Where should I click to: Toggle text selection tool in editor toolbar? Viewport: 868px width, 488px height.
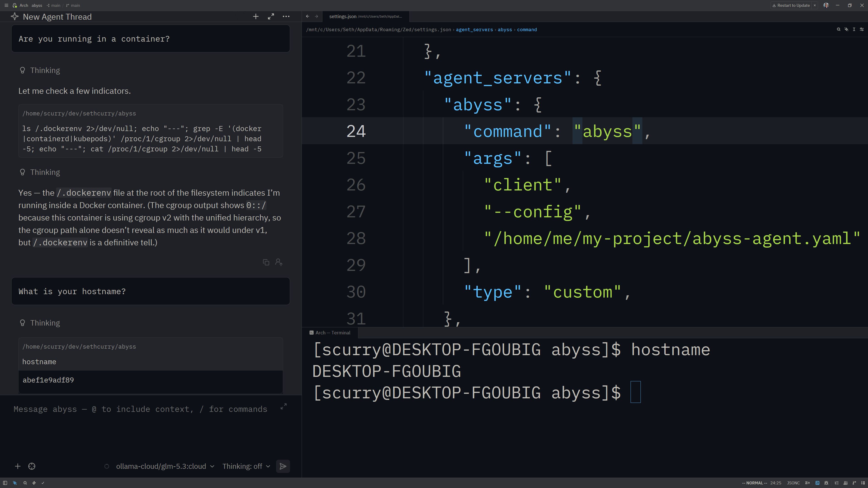tap(854, 29)
